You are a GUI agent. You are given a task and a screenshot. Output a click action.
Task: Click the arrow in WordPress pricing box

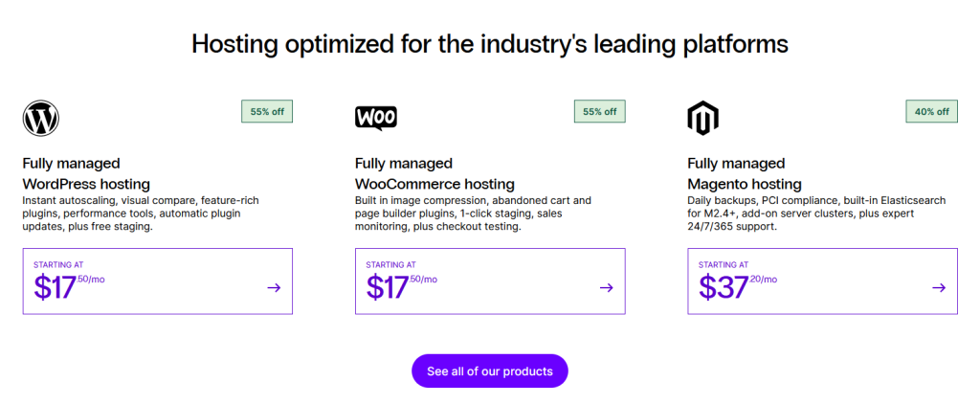[x=274, y=287]
